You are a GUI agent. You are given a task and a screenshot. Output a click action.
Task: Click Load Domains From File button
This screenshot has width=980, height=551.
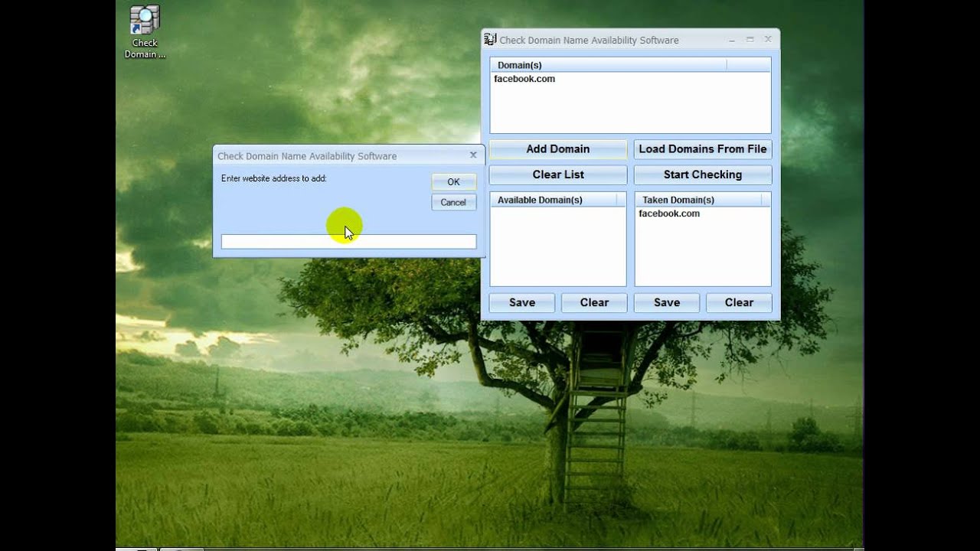point(703,149)
